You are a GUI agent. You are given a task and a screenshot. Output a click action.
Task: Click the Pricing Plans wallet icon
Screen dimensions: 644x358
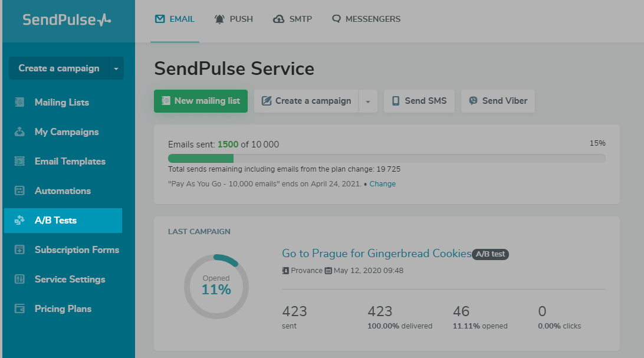[x=19, y=308]
